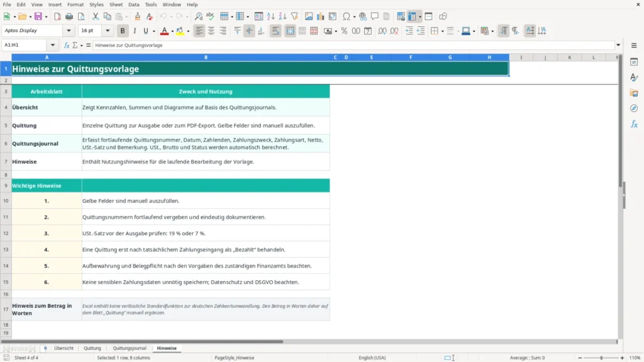
Task: Toggle Italic formatting
Action: pyautogui.click(x=135, y=31)
